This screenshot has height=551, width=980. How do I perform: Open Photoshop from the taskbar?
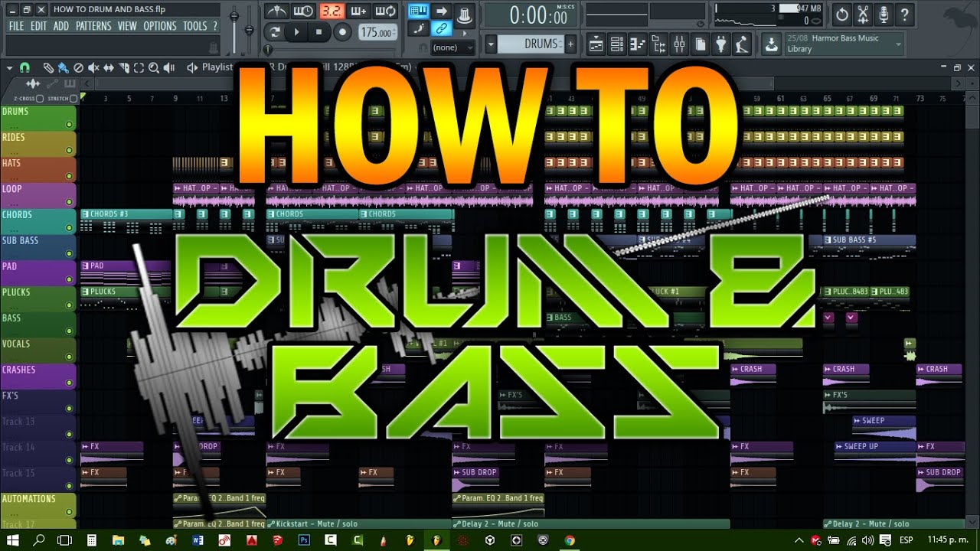[x=304, y=540]
